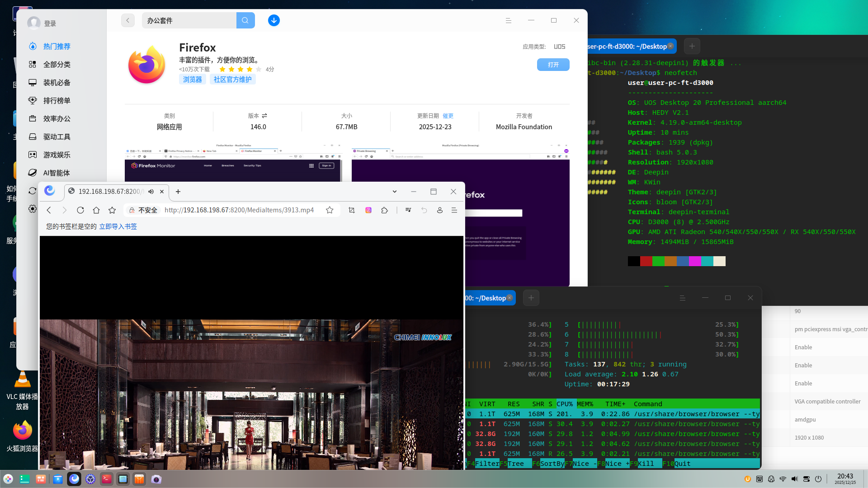Go to the browser home page
The image size is (868, 488).
click(x=96, y=210)
